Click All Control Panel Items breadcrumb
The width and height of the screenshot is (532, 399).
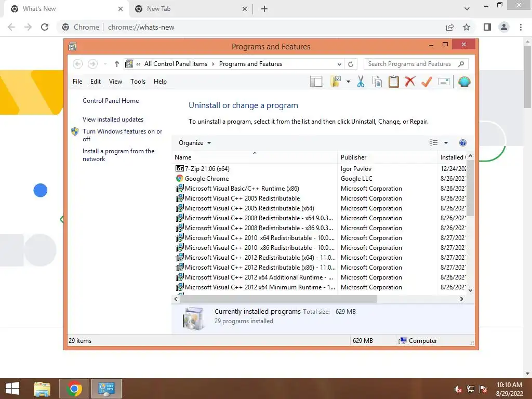(176, 64)
